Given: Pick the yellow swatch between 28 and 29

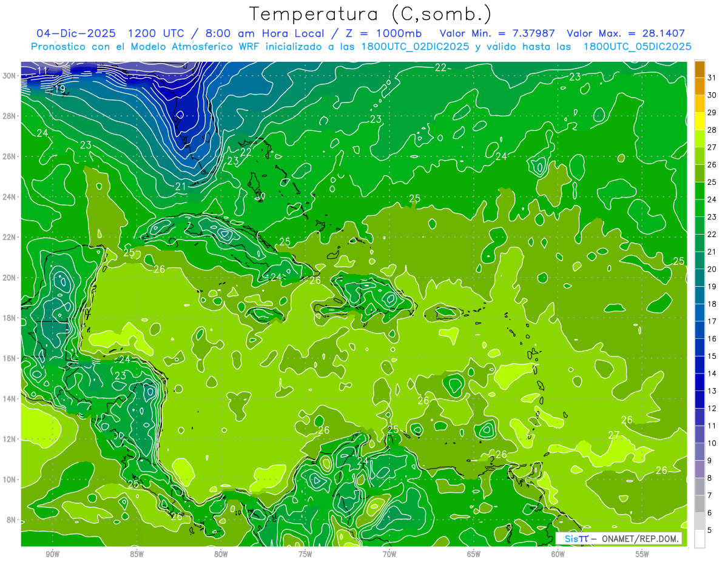Looking at the screenshot, I should tap(699, 121).
